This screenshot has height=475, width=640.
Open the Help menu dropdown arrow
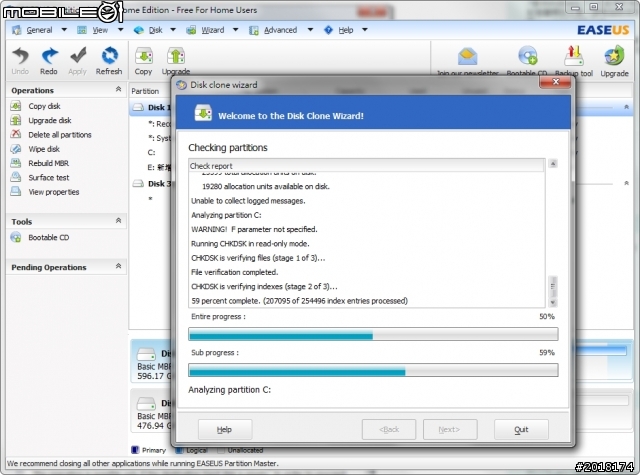[x=365, y=30]
